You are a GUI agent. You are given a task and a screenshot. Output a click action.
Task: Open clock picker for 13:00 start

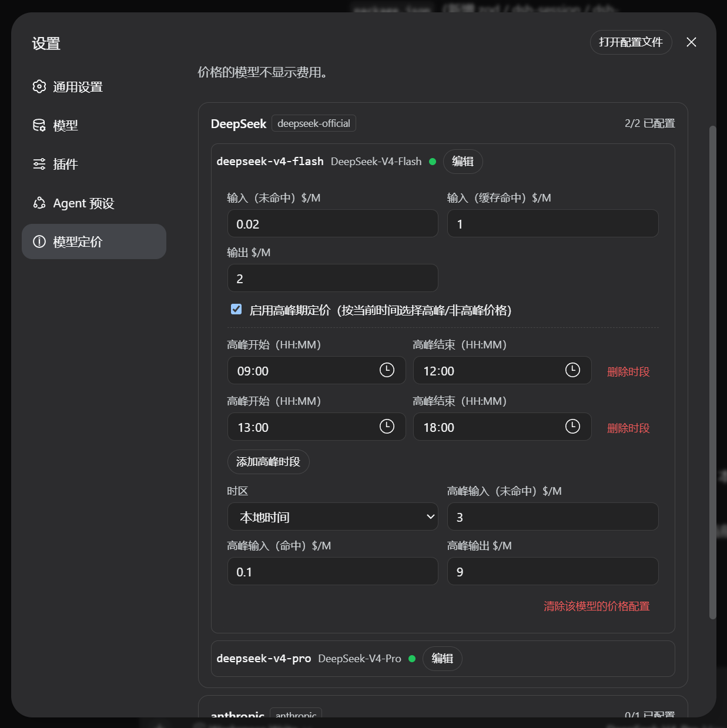tap(387, 427)
